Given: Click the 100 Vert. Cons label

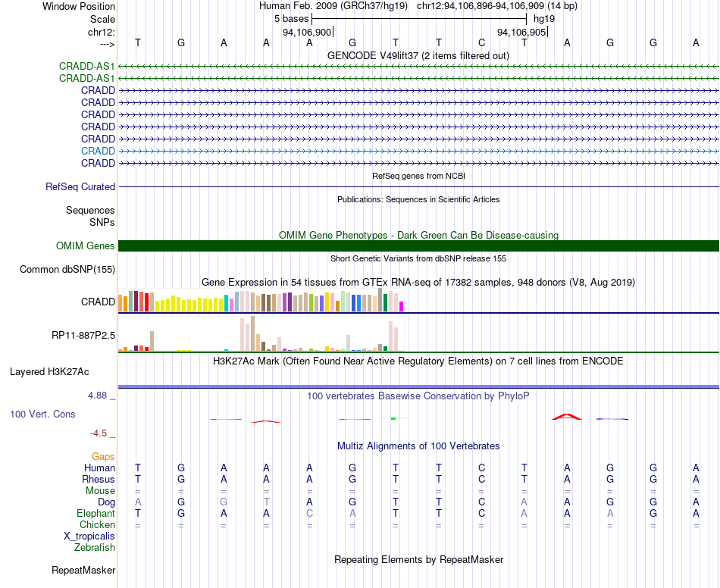Looking at the screenshot, I should 42,414.
